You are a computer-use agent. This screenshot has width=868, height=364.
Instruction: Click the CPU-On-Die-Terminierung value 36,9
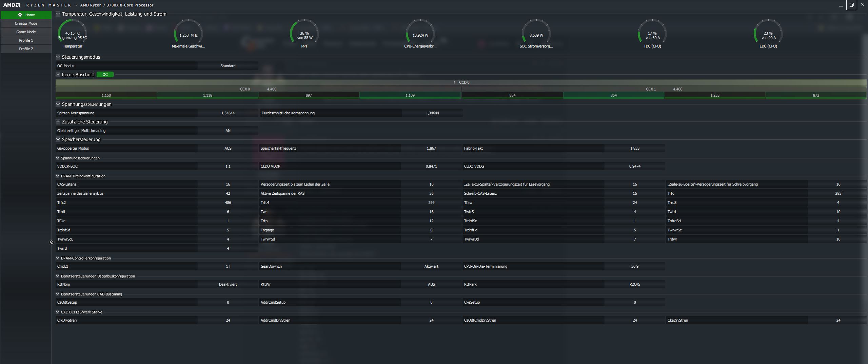click(x=635, y=266)
